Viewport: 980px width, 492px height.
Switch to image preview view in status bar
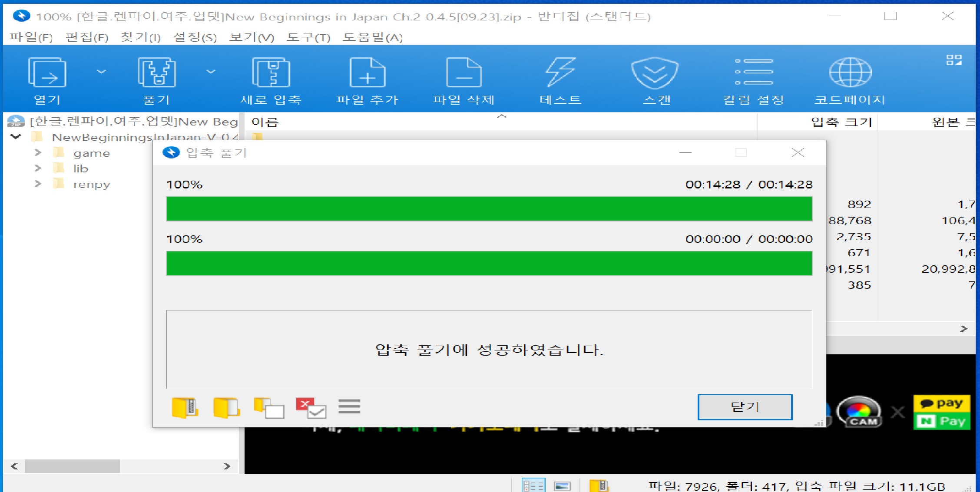562,485
